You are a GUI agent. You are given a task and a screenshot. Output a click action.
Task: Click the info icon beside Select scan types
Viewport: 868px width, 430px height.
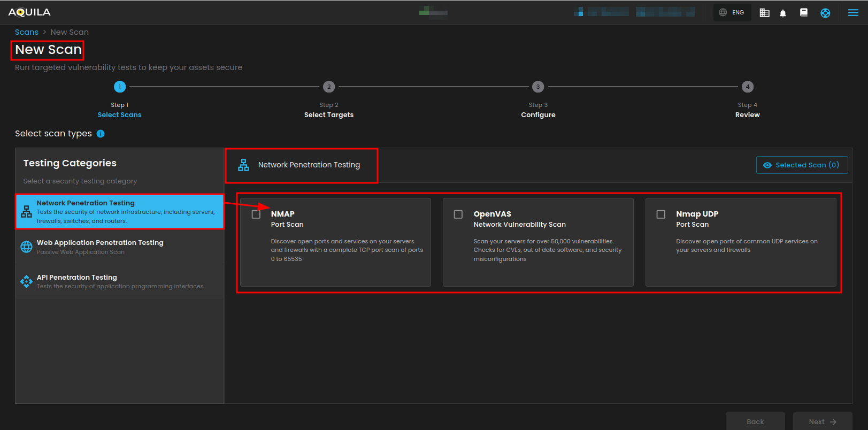pyautogui.click(x=101, y=134)
